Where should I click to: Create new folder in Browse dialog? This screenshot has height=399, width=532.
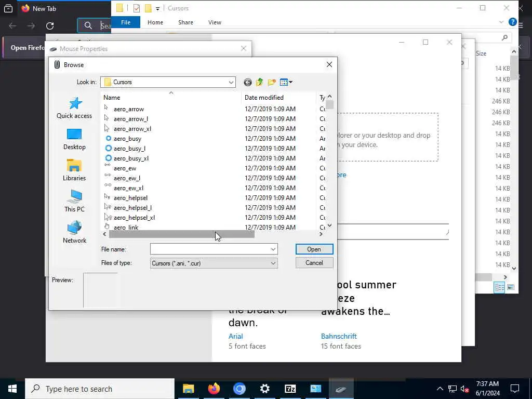pos(272,82)
